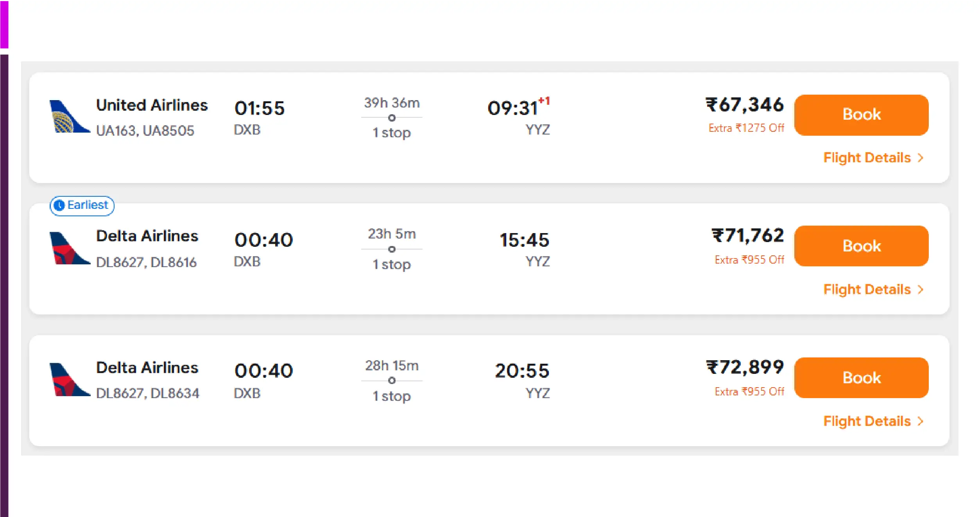Select flight numbers UA163, UA8505
The image size is (980, 517).
pyautogui.click(x=145, y=131)
